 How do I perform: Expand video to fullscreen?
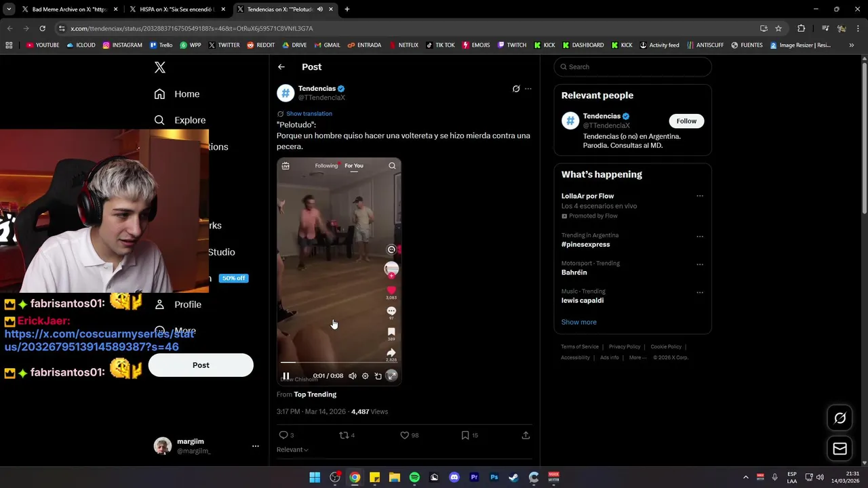(x=391, y=376)
